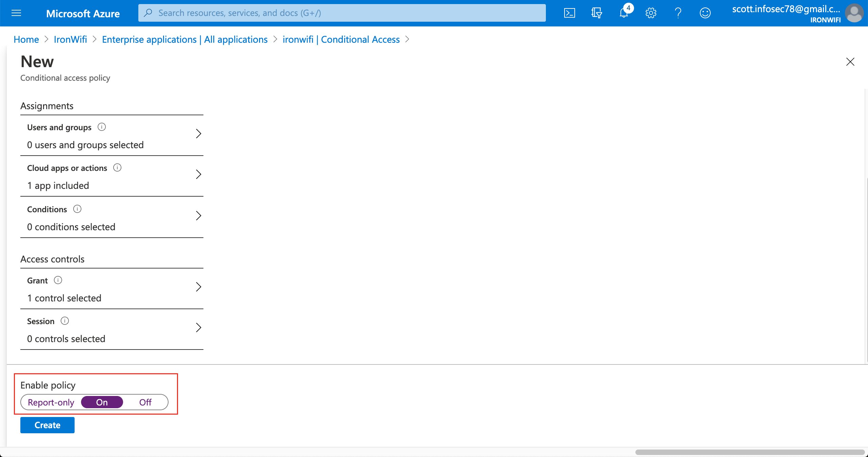
Task: Click the Create button
Action: [47, 425]
